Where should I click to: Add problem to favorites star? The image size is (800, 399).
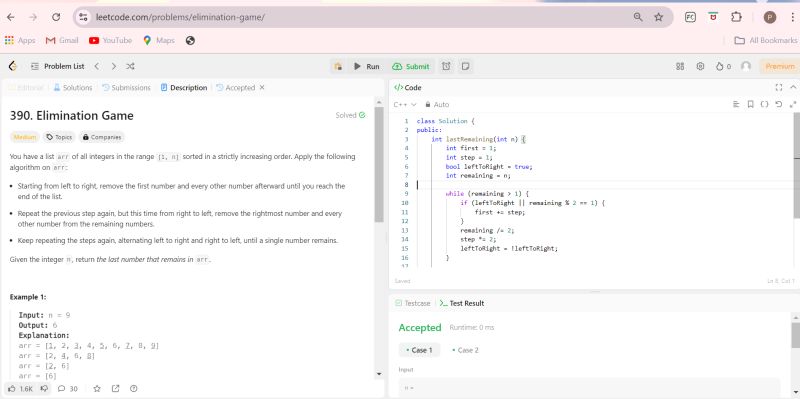point(97,389)
